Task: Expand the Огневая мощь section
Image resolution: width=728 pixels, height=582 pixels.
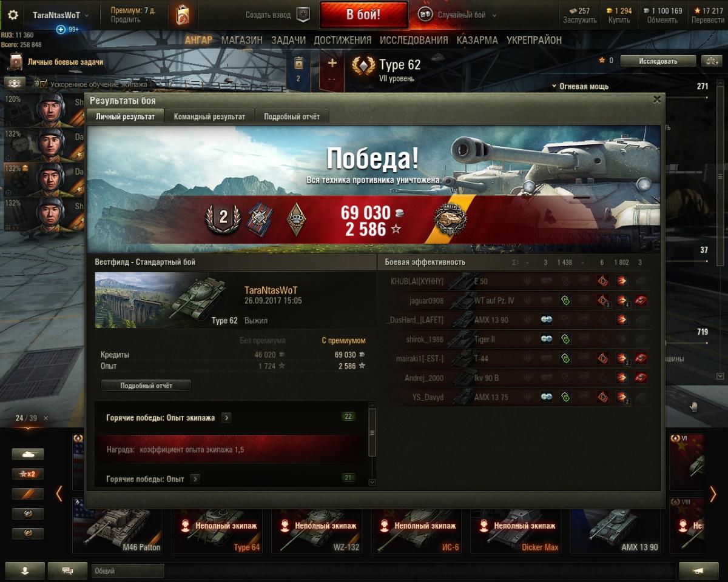Action: [x=580, y=87]
